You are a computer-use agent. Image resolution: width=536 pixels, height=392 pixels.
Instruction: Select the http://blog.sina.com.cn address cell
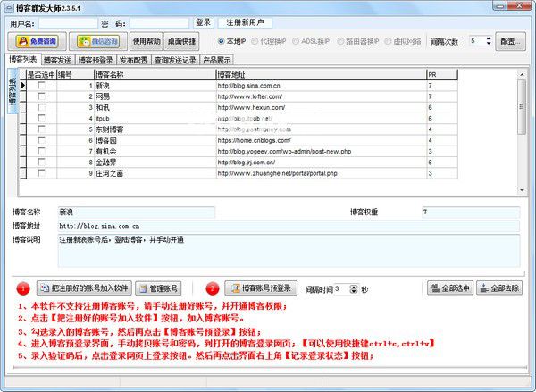tap(322, 86)
